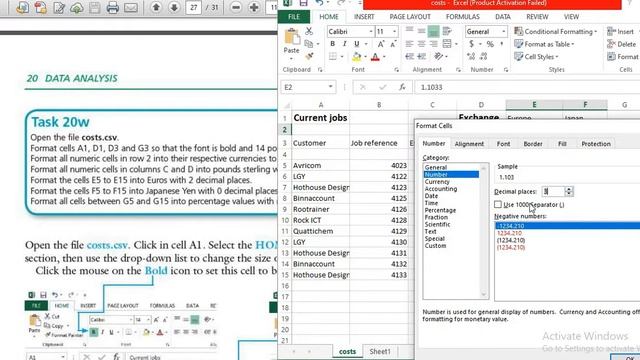Viewport: 640px width, 360px height.
Task: Zoom out with minus icon in PDF viewer
Action: [x=236, y=7]
